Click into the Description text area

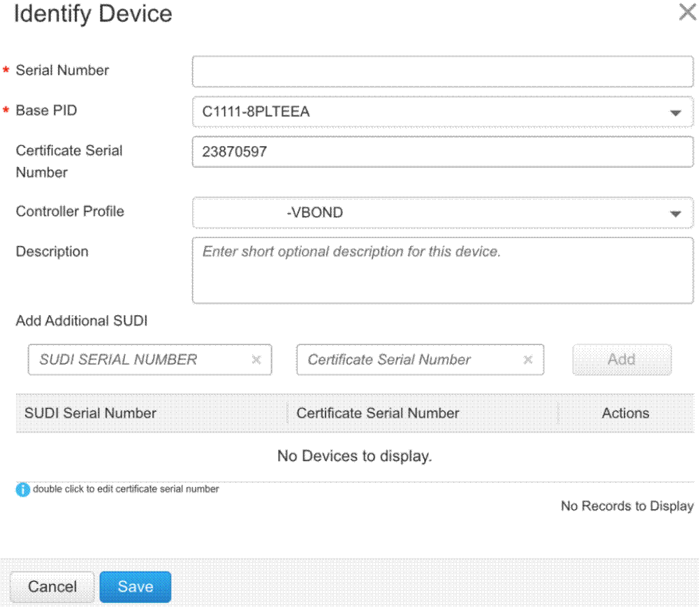point(442,270)
